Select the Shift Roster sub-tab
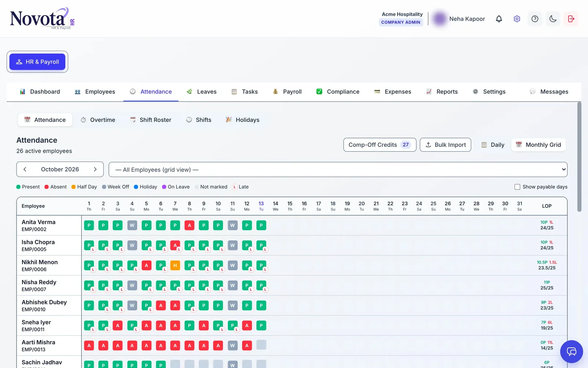This screenshot has height=368, width=588. click(151, 120)
